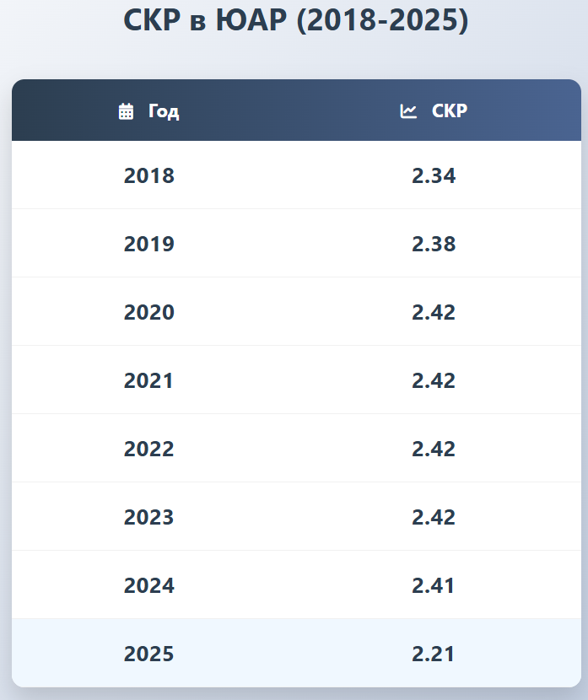Screen dimensions: 588x700
Task: Click the calendar icon beside Год
Action: click(126, 111)
